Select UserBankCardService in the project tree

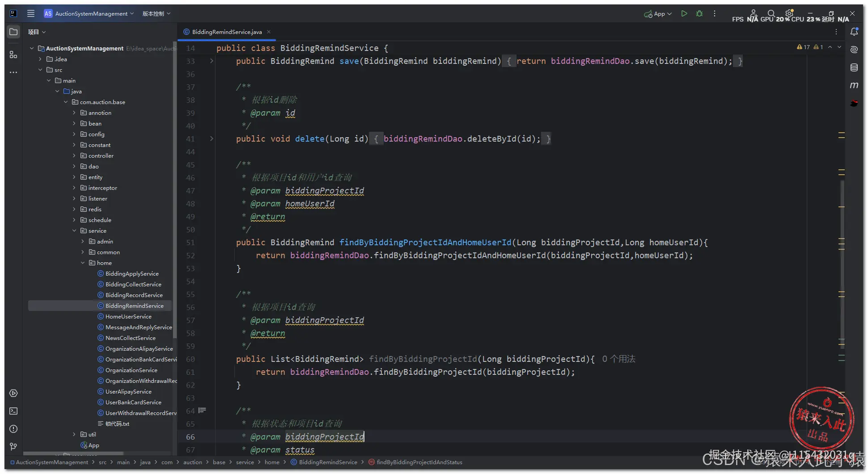[x=133, y=402]
